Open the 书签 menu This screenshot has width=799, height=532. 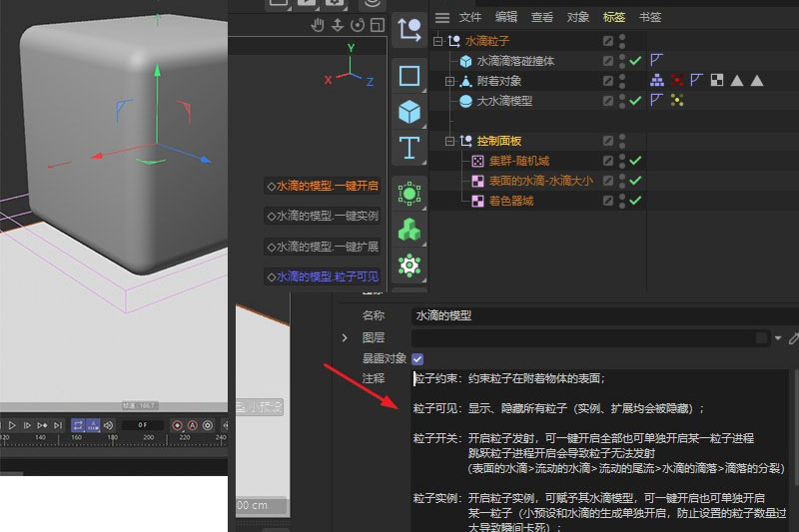coord(650,17)
